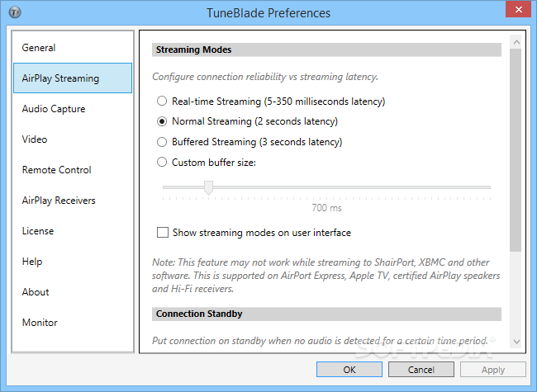The width and height of the screenshot is (537, 392).
Task: Open the Video preferences section
Action: tap(73, 139)
